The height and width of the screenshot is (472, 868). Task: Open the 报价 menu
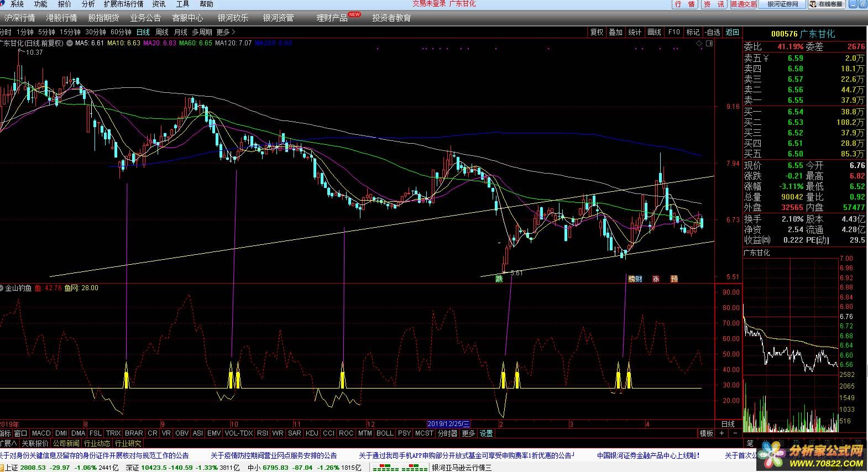[65, 4]
